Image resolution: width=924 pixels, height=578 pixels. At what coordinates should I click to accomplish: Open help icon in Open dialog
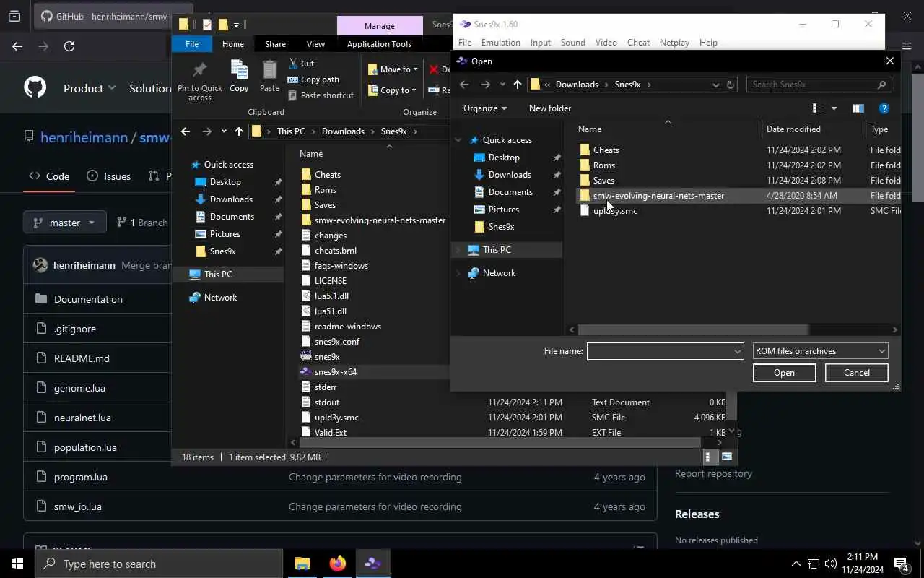click(x=884, y=108)
